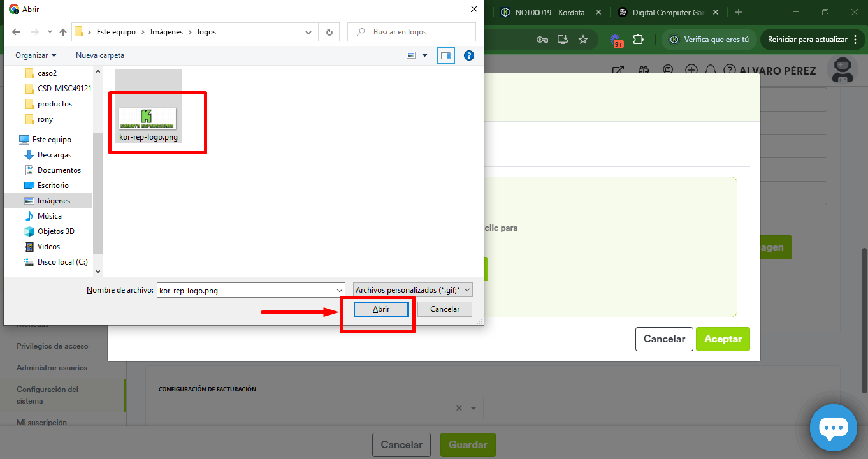Open the view options dropdown arrow
Image resolution: width=868 pixels, height=459 pixels.
(425, 55)
